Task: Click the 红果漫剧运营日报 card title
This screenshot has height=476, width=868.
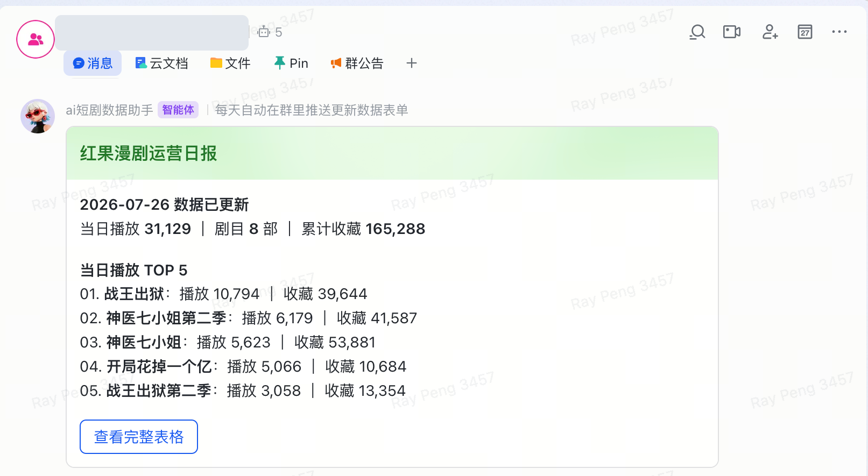Action: point(149,154)
